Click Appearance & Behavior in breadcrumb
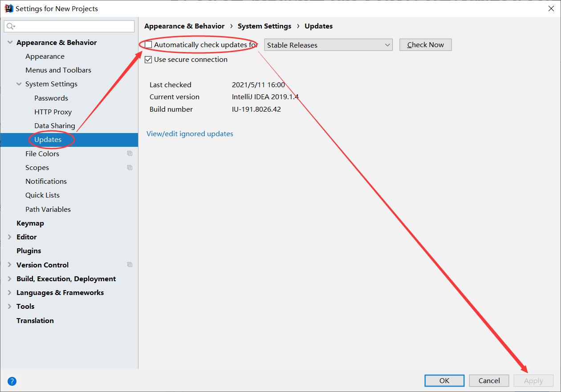 tap(184, 26)
